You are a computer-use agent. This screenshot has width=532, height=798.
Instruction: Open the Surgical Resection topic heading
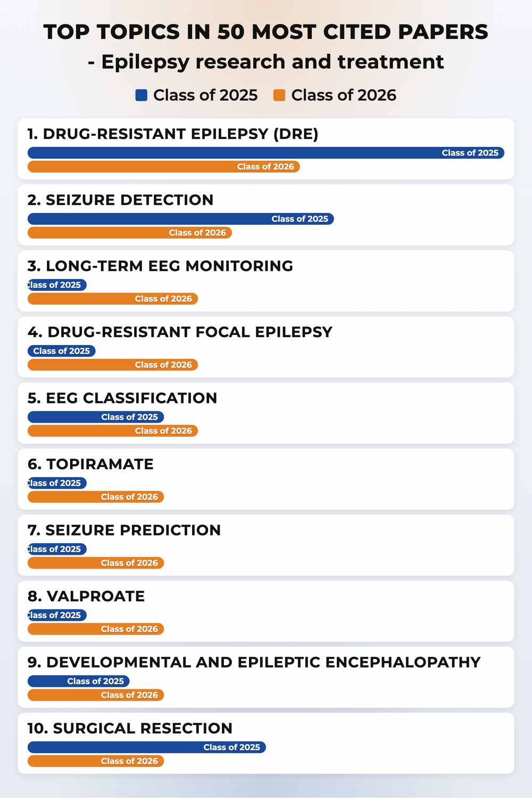[130, 728]
